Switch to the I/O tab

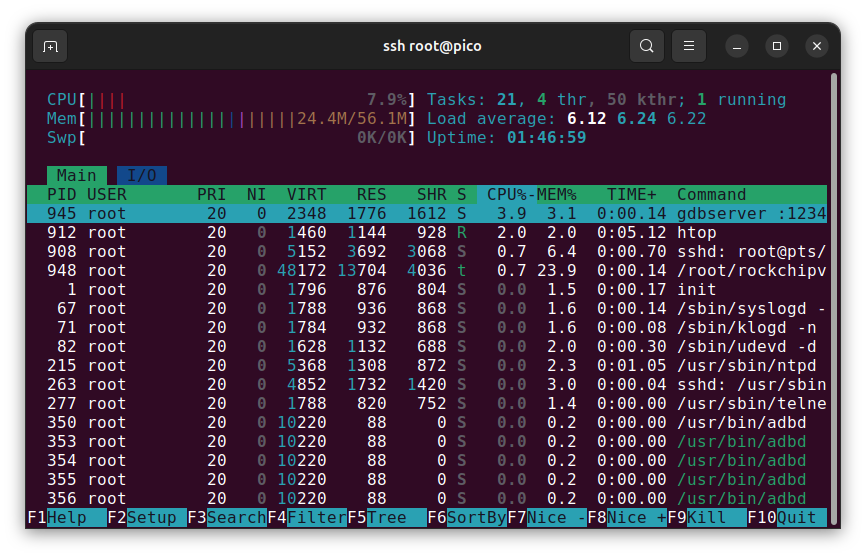142,176
